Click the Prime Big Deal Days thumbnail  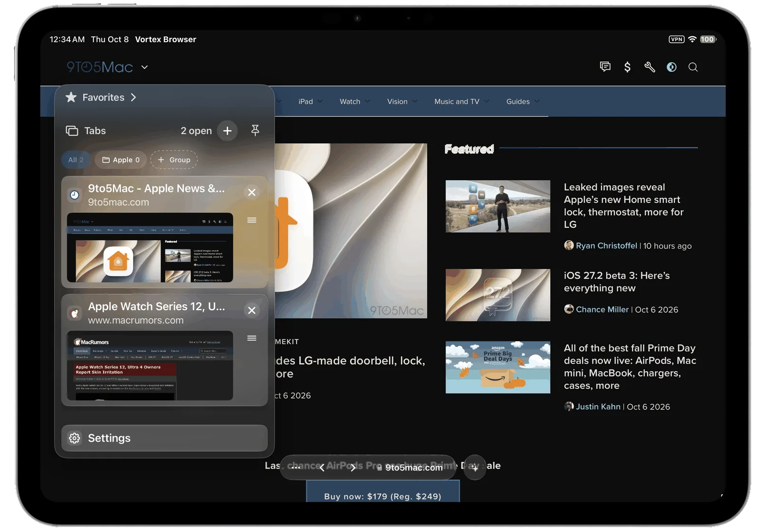point(498,367)
